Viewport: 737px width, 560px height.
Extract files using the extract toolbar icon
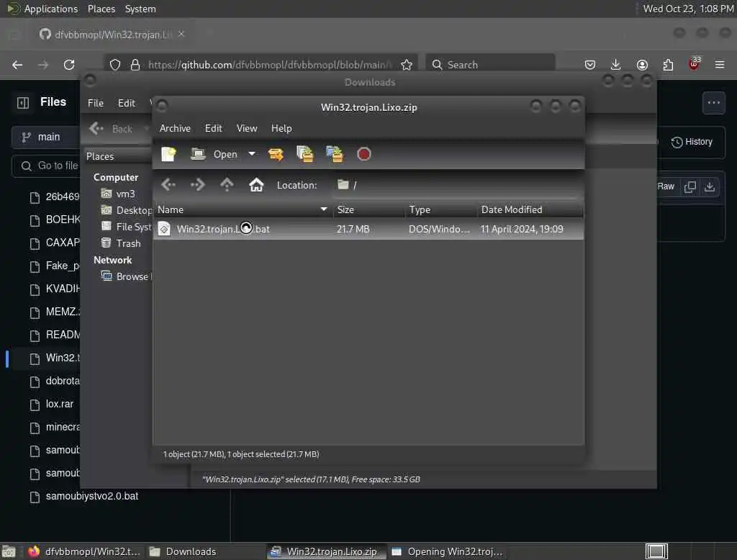coord(276,154)
